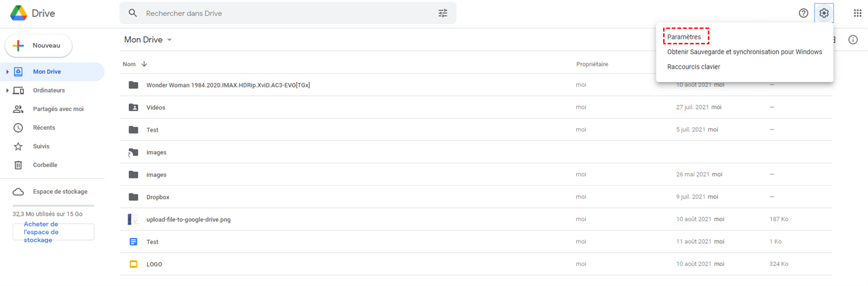Choose Raccourcis clavier menu entry

694,67
